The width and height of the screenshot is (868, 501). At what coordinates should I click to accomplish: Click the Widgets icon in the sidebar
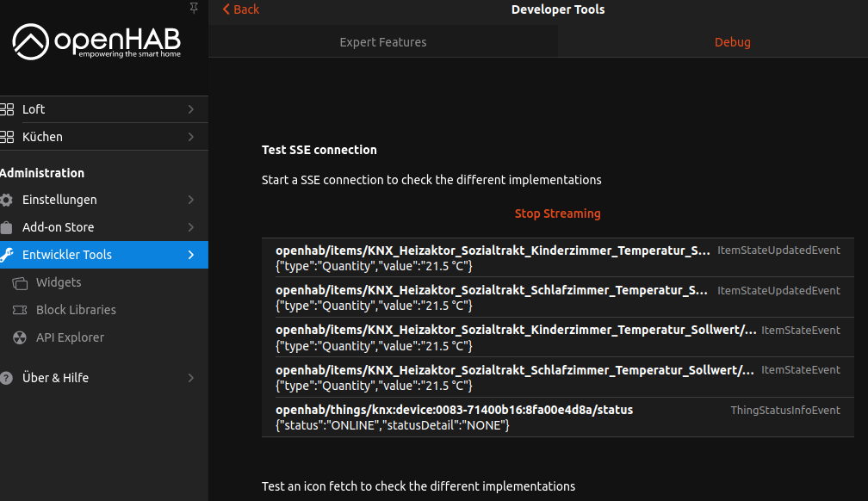coord(20,282)
